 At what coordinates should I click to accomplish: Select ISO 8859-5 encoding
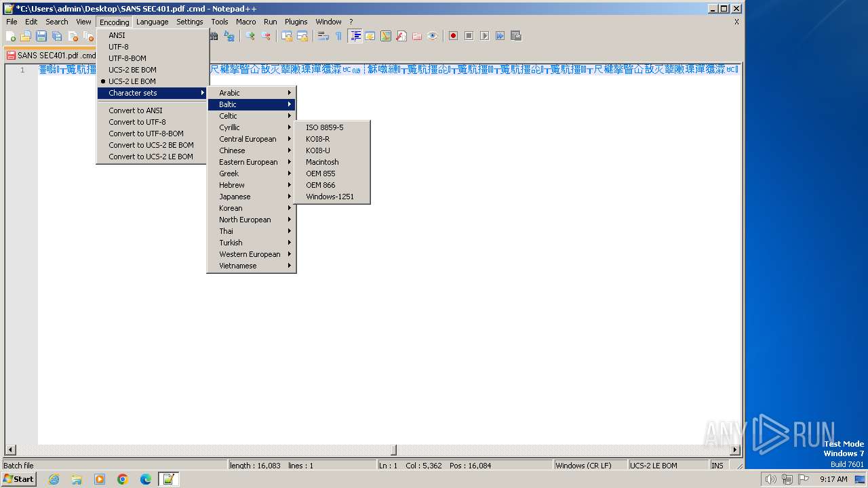pos(332,127)
